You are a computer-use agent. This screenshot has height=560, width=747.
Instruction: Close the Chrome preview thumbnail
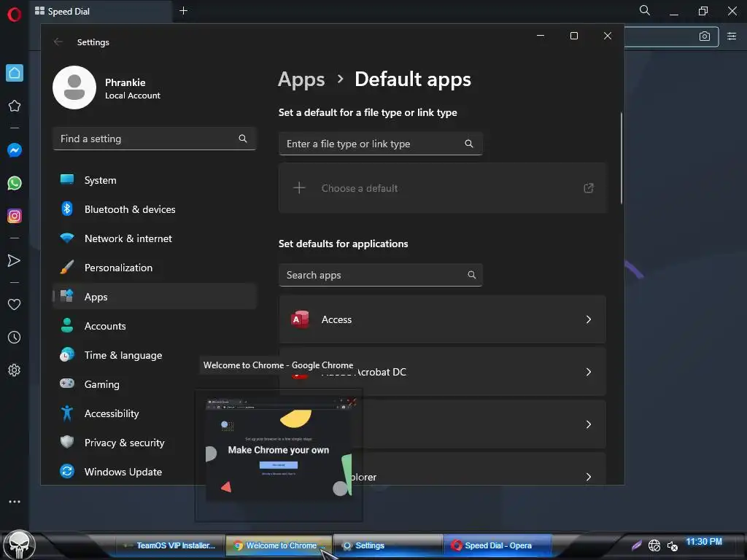[x=352, y=402]
